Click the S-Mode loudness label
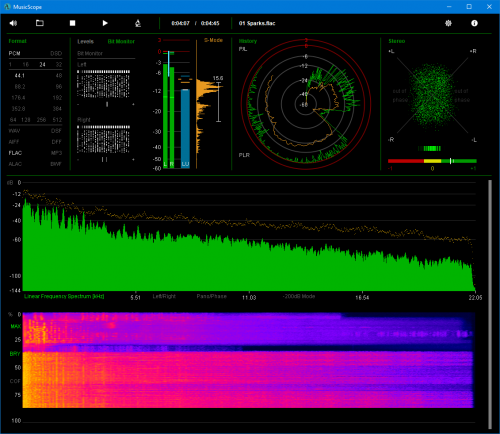This screenshot has height=434, width=500. 213,40
